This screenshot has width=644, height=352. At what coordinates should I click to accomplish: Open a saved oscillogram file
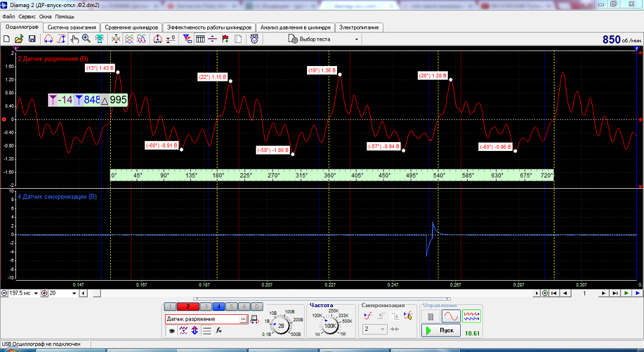click(x=19, y=39)
